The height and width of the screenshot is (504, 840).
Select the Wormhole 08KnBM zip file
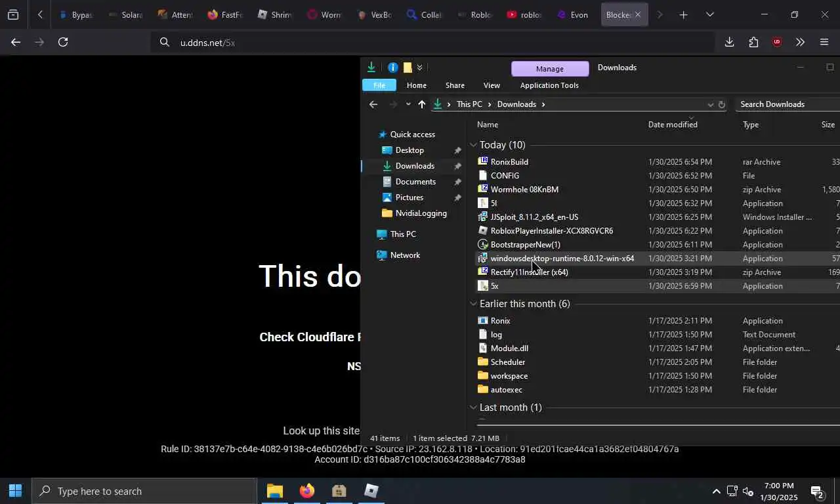pos(524,190)
